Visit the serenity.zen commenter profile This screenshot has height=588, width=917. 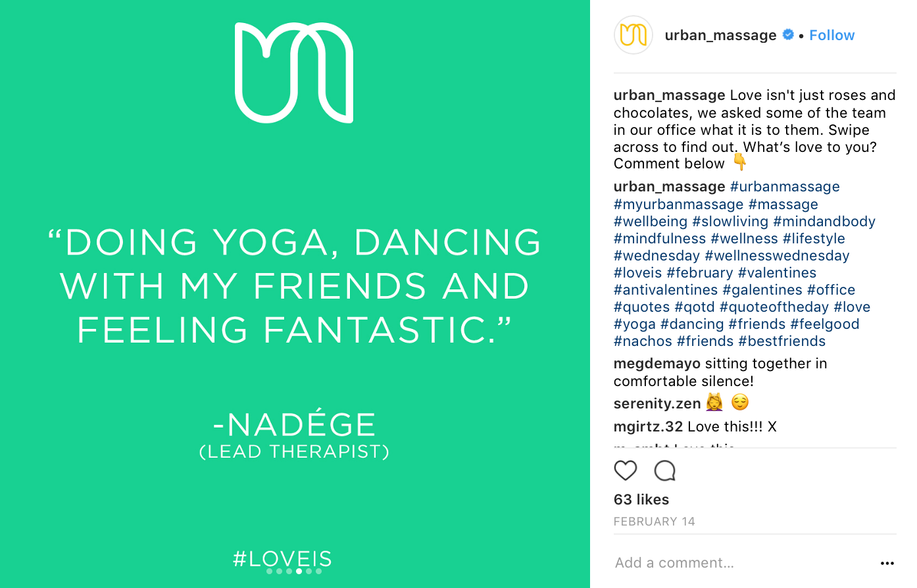point(657,403)
